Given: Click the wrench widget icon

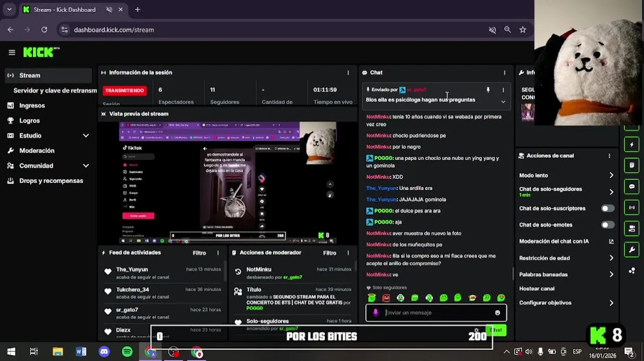Looking at the screenshot, I should click(631, 250).
